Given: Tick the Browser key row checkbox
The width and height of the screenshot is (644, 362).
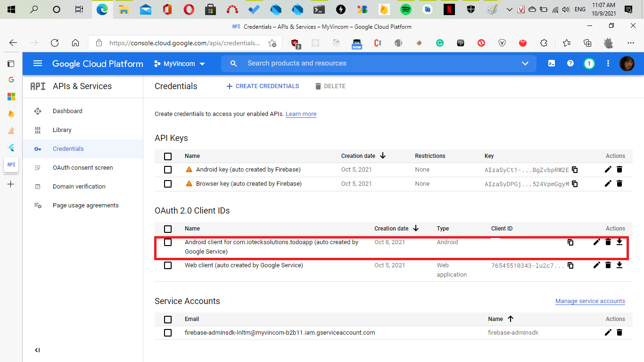Looking at the screenshot, I should click(x=168, y=184).
